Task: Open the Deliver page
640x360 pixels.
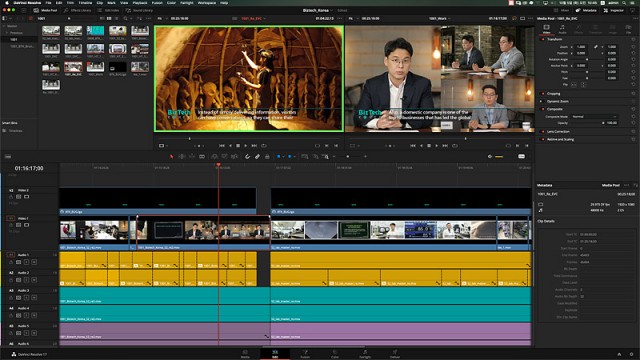Action: [395, 354]
